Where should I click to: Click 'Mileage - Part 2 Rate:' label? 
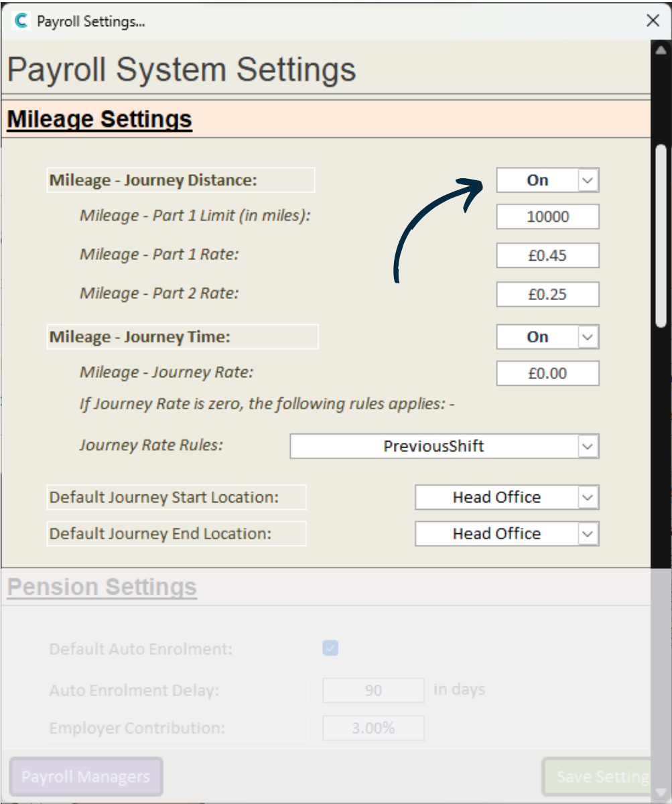(159, 293)
